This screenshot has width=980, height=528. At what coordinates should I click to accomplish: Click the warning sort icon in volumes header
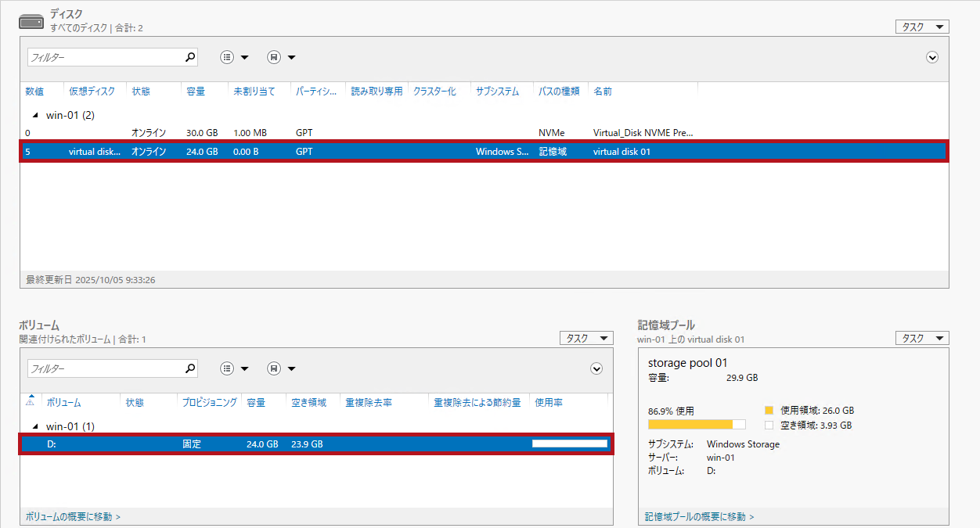pyautogui.click(x=30, y=401)
